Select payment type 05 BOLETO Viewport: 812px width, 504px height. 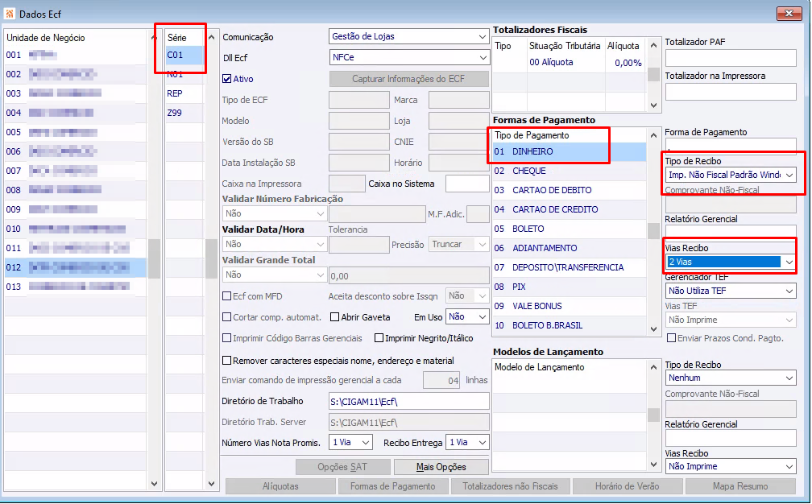[569, 229]
